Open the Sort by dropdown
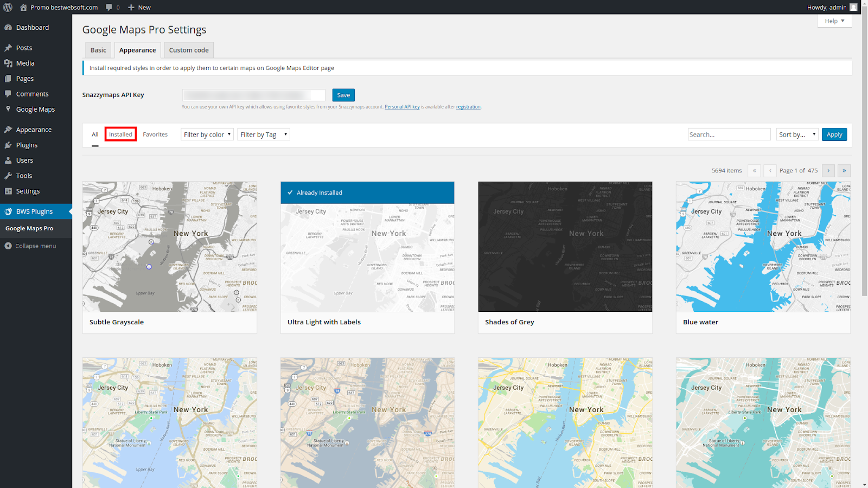 click(x=797, y=134)
